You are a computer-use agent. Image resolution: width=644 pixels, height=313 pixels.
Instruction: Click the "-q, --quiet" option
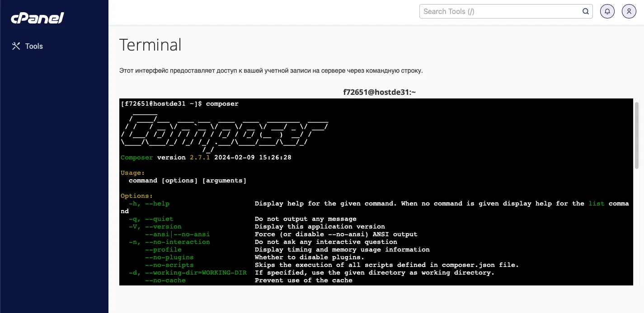coord(151,219)
